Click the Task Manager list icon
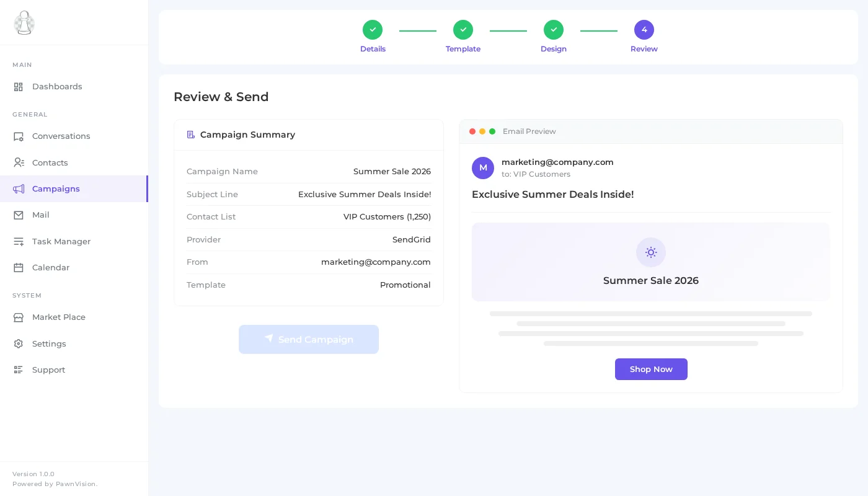 point(18,241)
